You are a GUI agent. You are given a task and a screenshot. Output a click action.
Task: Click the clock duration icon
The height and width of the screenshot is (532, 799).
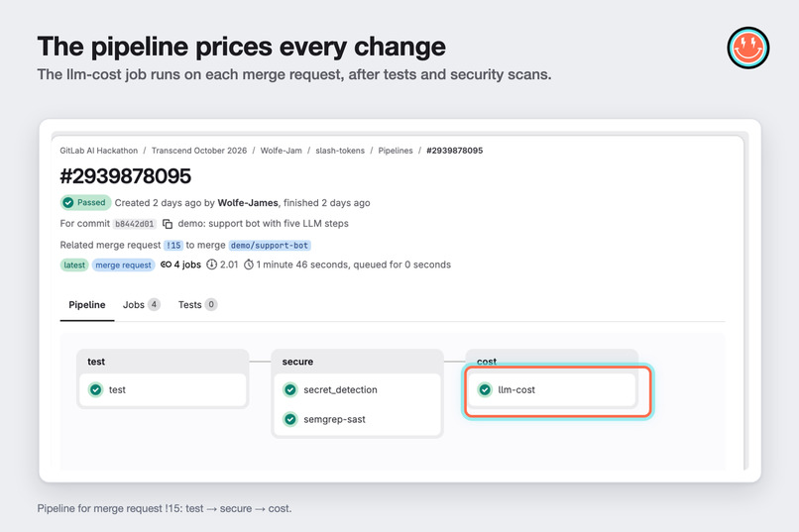pyautogui.click(x=249, y=265)
